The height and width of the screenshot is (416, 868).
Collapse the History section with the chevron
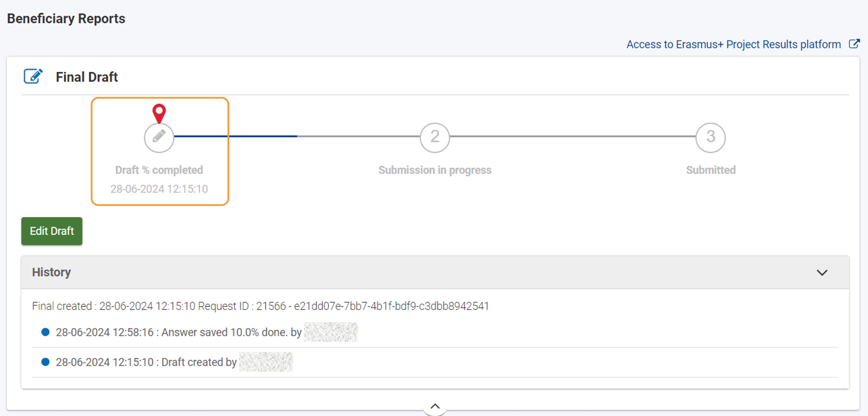pos(822,272)
